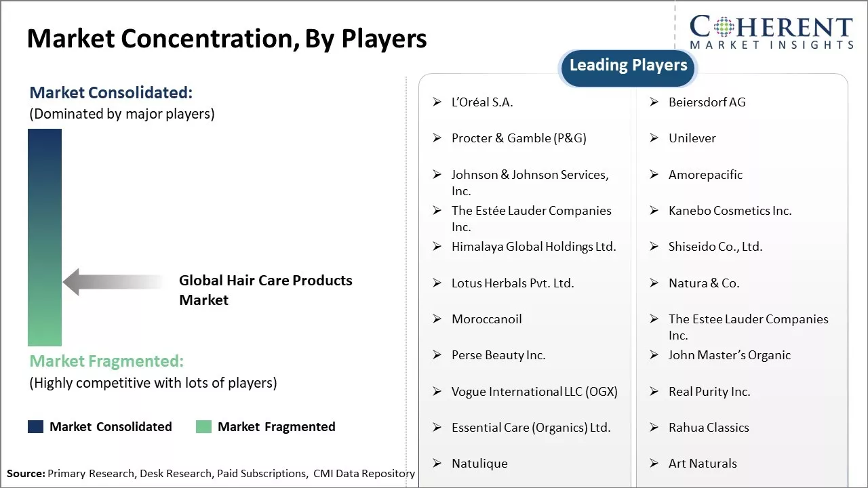Click the Coherent Market Insights logo

(x=771, y=33)
